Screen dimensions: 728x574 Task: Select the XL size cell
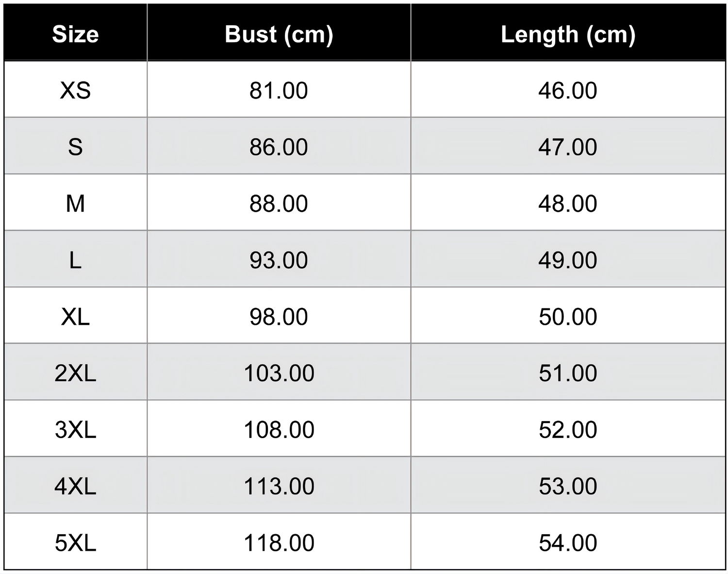pos(75,317)
